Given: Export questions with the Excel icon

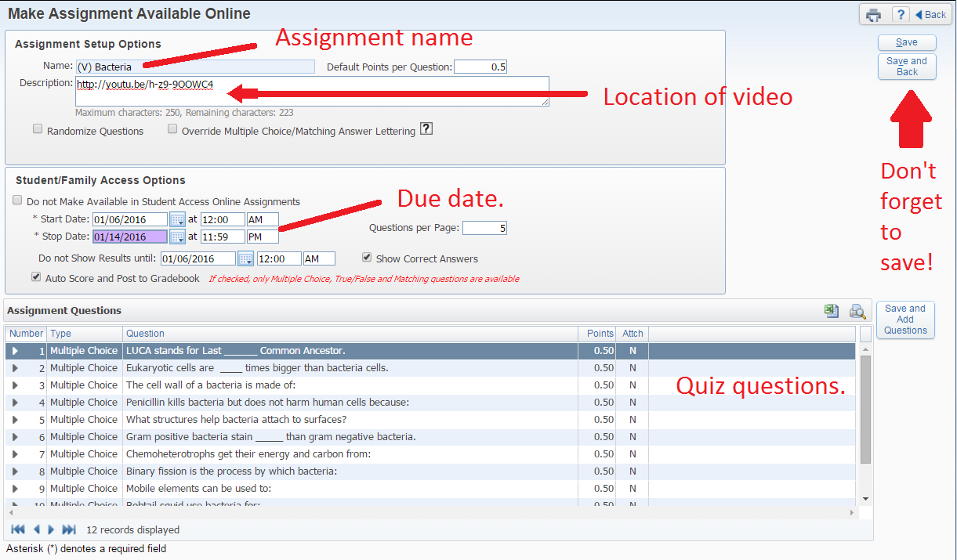Looking at the screenshot, I should coord(831,312).
